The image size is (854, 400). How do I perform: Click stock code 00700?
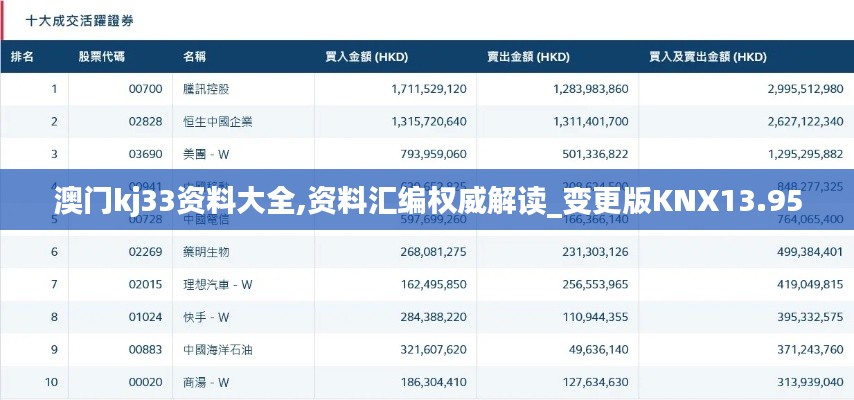145,89
